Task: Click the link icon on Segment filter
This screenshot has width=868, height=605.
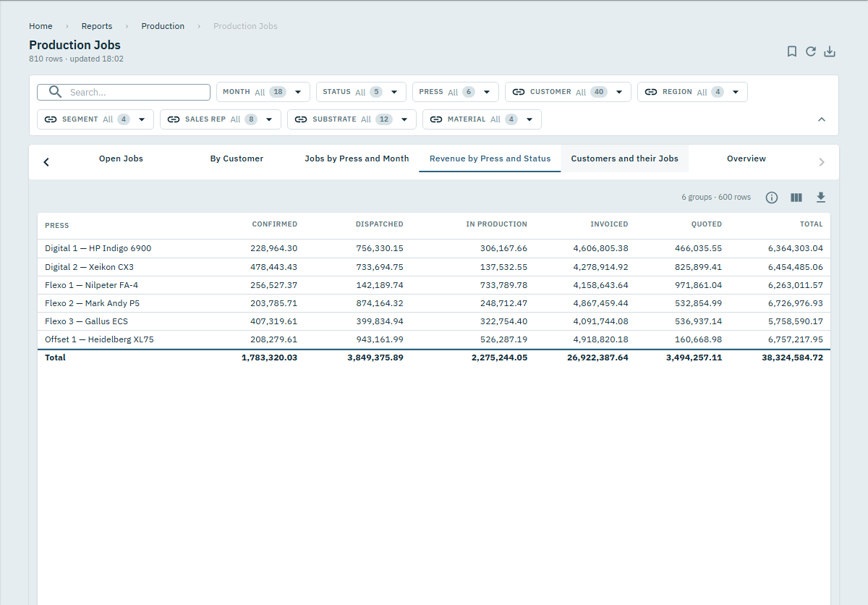Action: tap(51, 119)
